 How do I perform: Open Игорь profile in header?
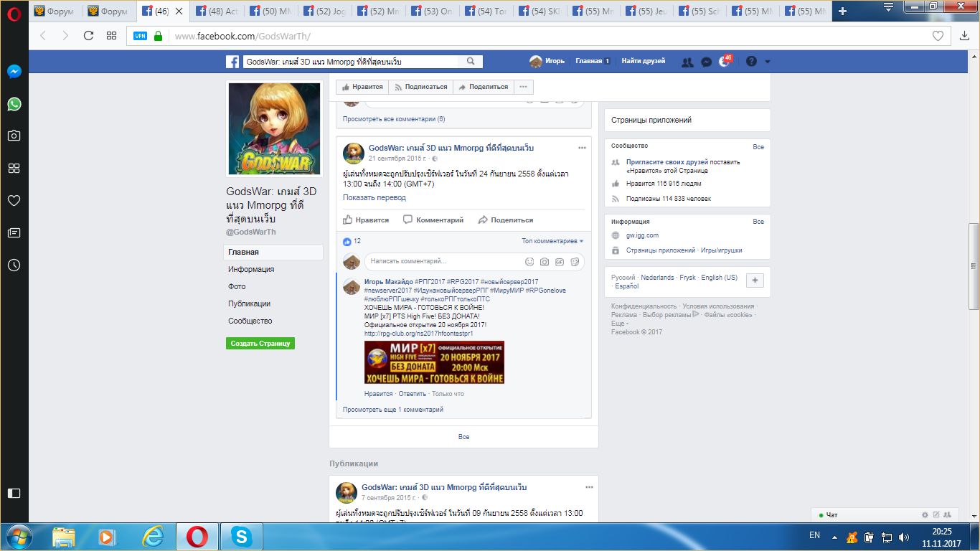(547, 61)
